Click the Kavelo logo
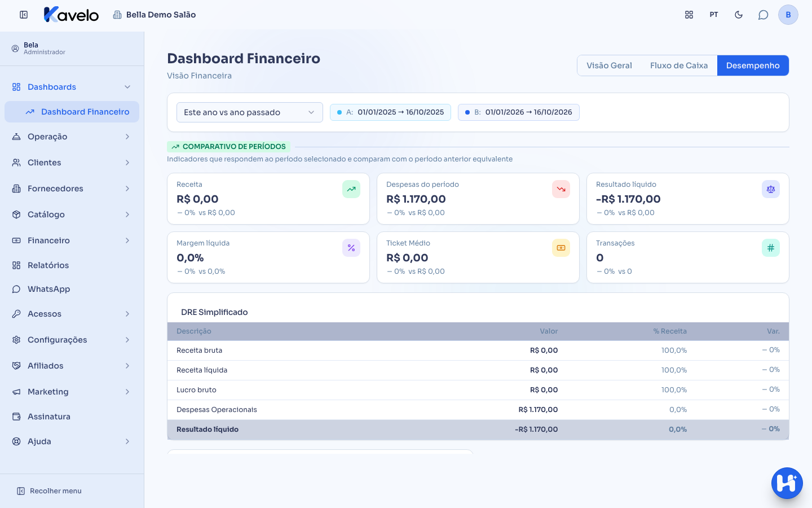812x508 pixels. tap(71, 15)
